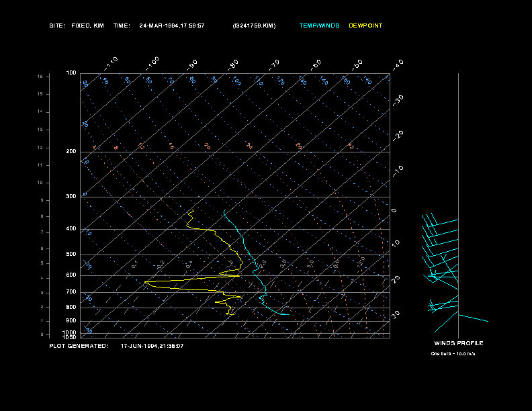This screenshot has width=532, height=411.
Task: Click altitude scale tick labeled 9
Action: pos(42,200)
